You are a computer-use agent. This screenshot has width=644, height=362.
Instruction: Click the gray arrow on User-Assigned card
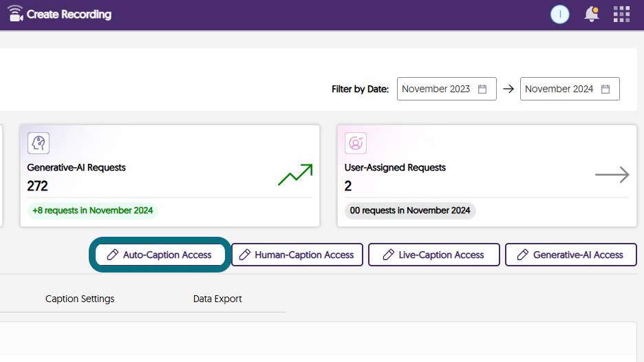(x=612, y=175)
